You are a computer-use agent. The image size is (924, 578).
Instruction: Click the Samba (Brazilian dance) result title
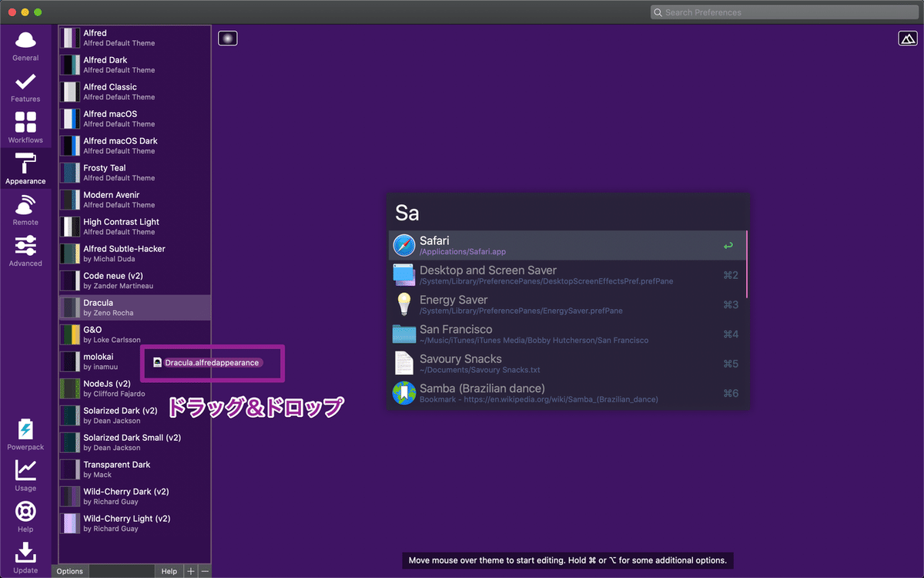pyautogui.click(x=482, y=388)
